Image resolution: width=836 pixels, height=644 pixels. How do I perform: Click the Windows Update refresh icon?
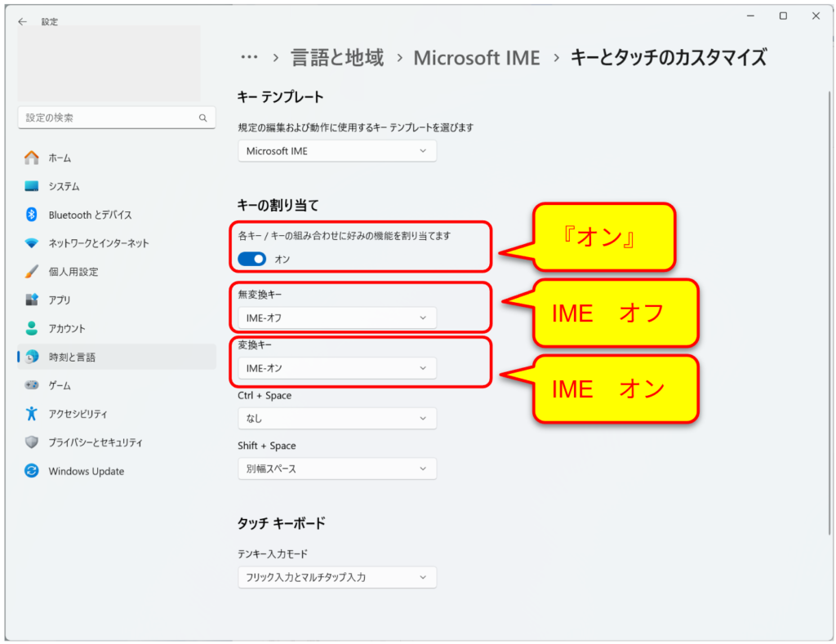[x=32, y=471]
